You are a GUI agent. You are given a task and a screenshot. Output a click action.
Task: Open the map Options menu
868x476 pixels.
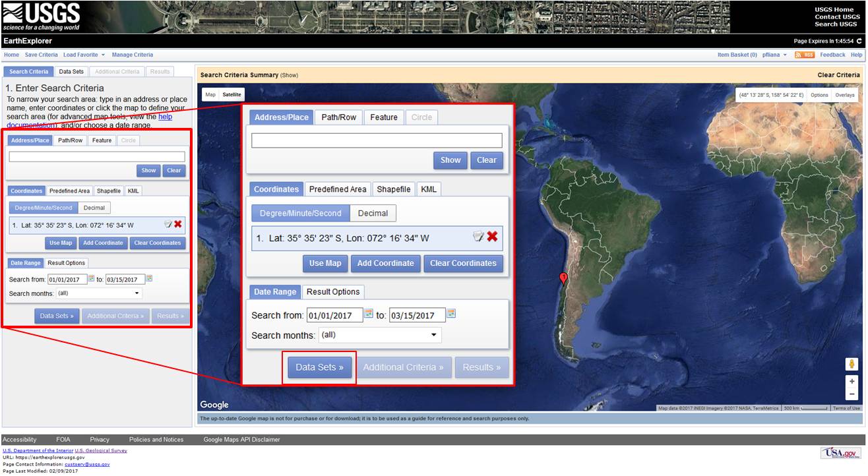coord(819,95)
